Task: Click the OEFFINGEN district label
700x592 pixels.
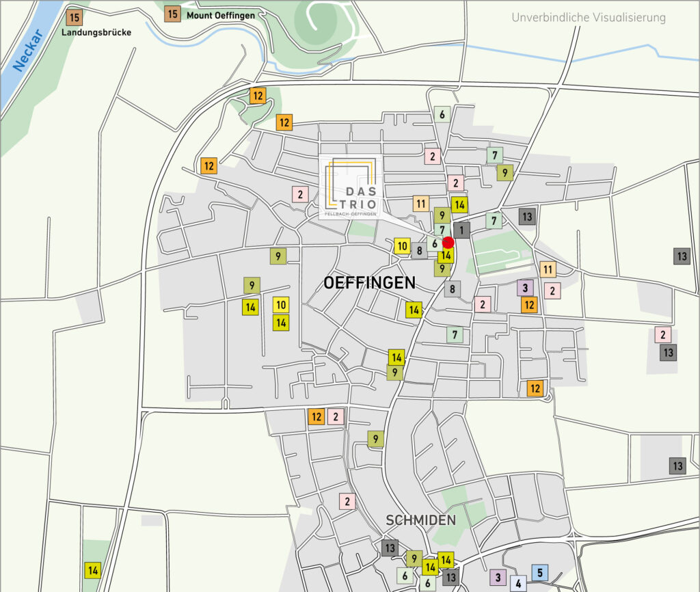Action: click(369, 282)
